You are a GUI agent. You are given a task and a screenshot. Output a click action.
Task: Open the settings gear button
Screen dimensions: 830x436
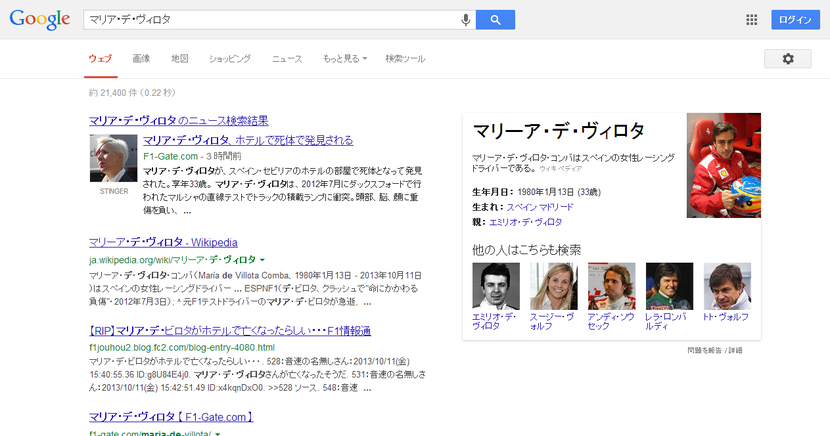pyautogui.click(x=788, y=59)
